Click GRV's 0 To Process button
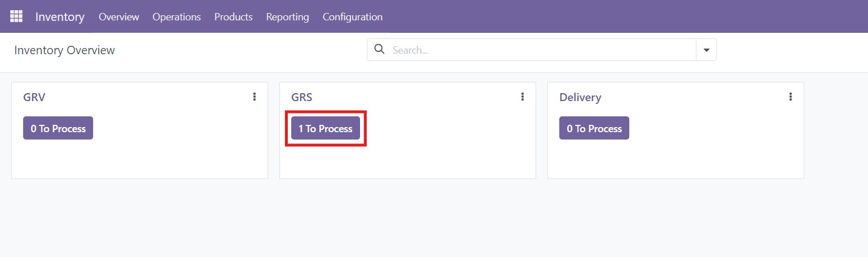The height and width of the screenshot is (257, 868). [58, 128]
